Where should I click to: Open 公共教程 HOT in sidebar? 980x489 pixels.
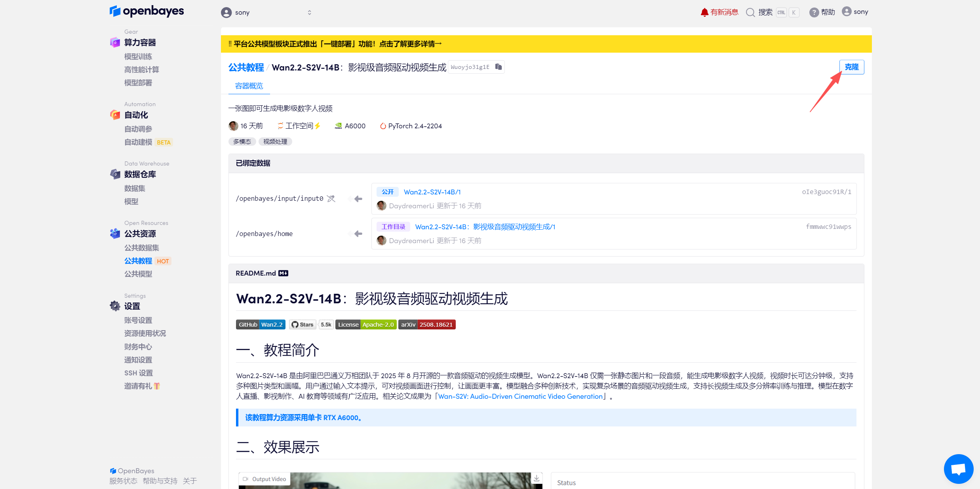click(147, 261)
